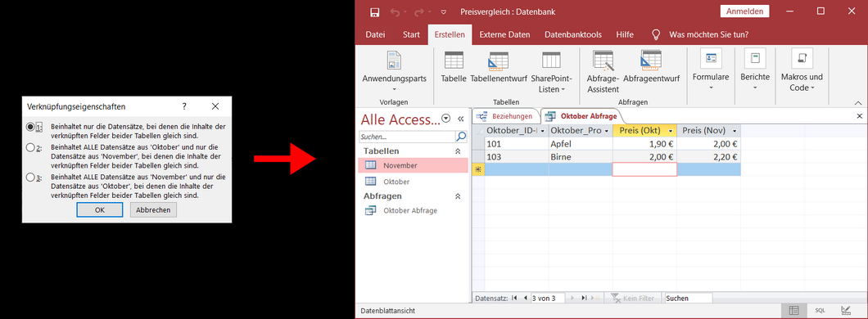Screen dimensions: 868x319
Task: Switch to SQL view in status bar
Action: [820, 311]
